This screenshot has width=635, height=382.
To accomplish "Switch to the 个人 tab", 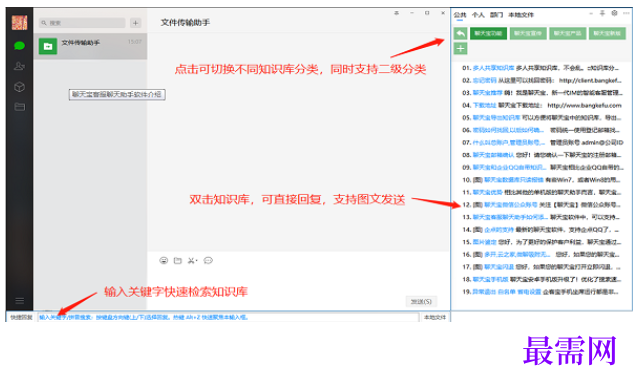I will 478,15.
